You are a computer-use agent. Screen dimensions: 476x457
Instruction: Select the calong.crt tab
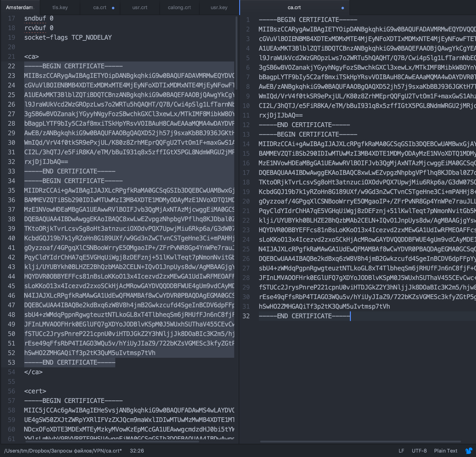[x=179, y=7]
